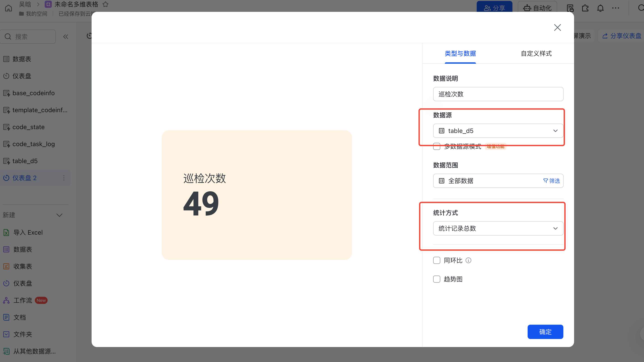
Task: Open code_state table
Action: coord(35,127)
